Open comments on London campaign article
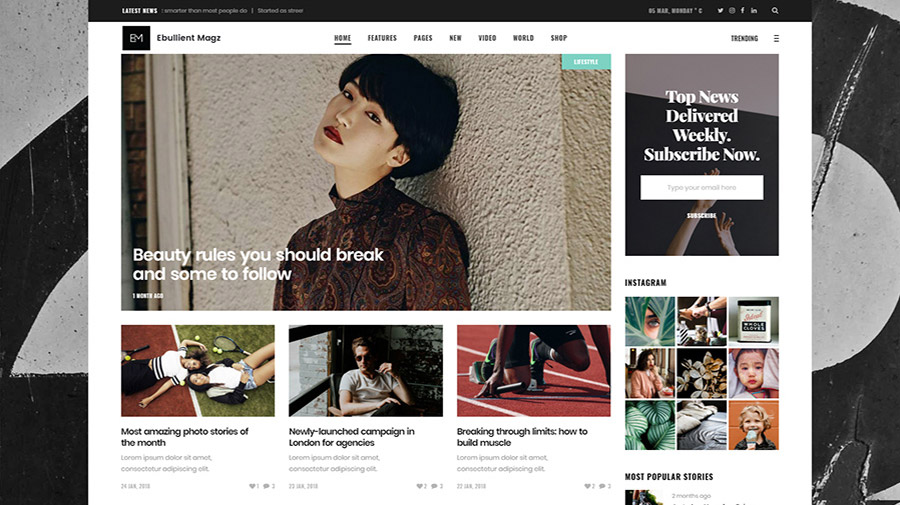 [435, 486]
